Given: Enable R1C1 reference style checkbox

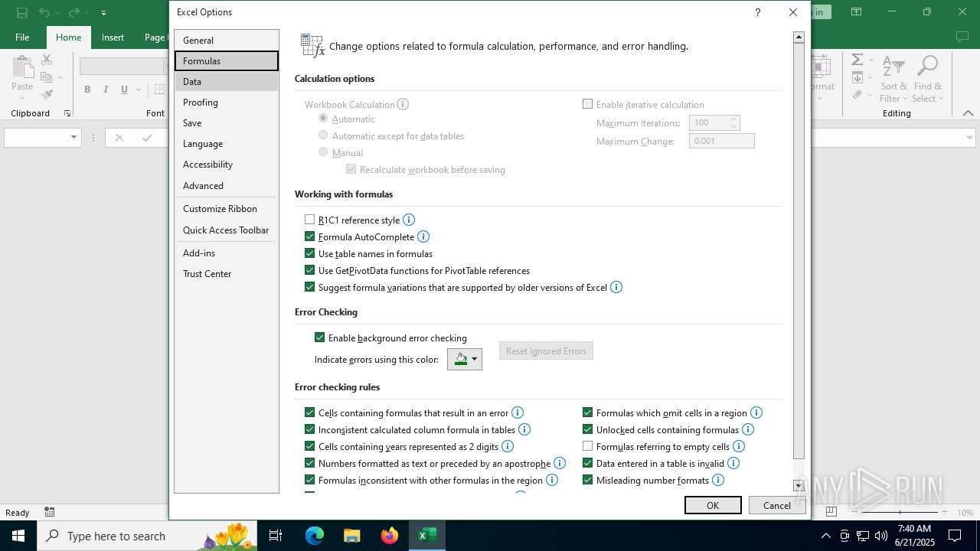Looking at the screenshot, I should (310, 220).
